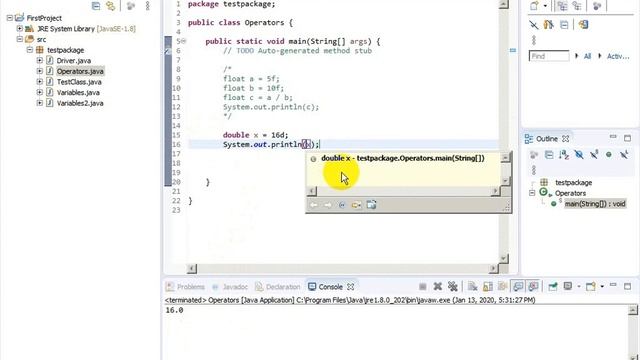
Task: Open Display Selected Console dropdown arrow
Action: click(578, 287)
